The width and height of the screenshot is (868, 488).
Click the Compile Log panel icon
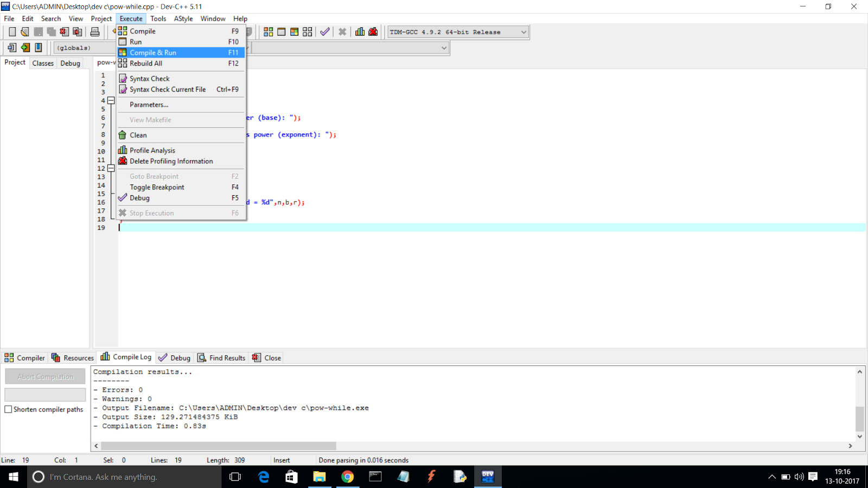point(104,357)
